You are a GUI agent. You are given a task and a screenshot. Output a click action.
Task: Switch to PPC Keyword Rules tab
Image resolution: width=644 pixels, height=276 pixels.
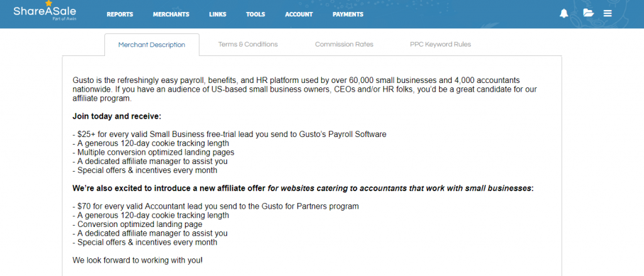[440, 45]
